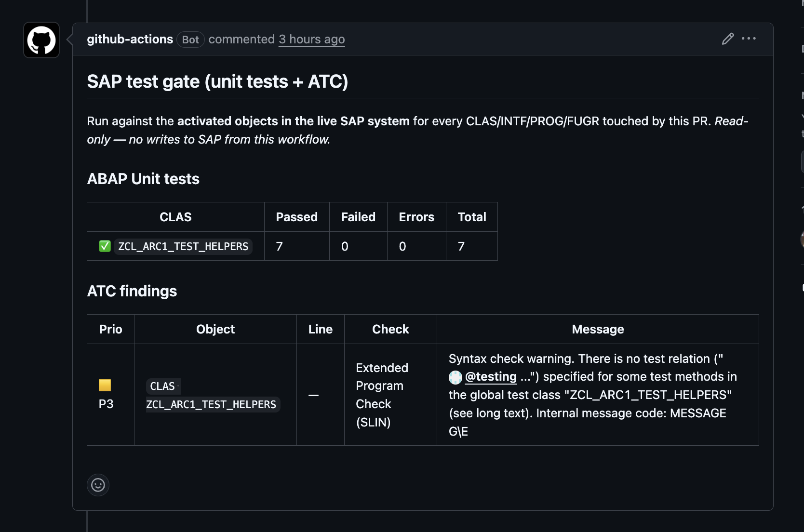The height and width of the screenshot is (532, 804).
Task: Click the 'Line' column header
Action: (321, 329)
